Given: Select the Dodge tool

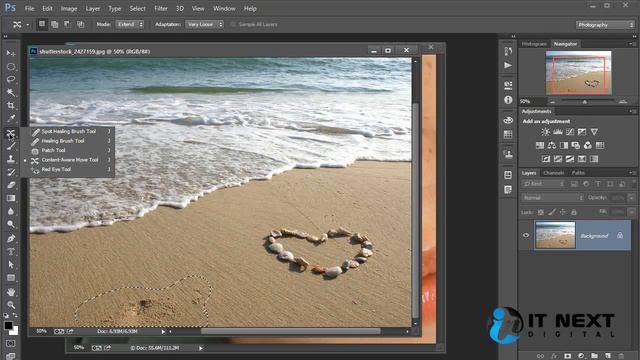Looking at the screenshot, I should [11, 224].
